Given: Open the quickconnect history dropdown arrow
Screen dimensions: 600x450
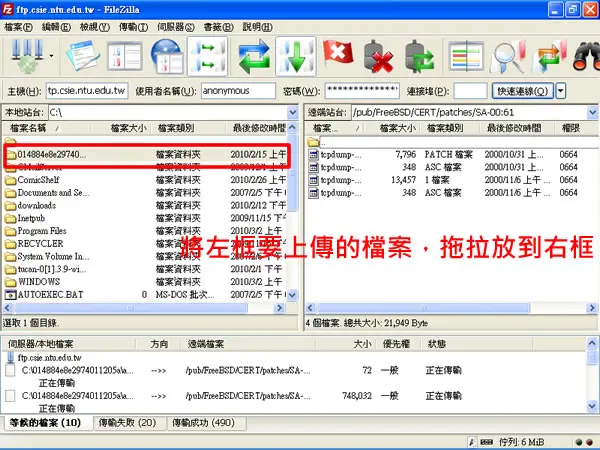Looking at the screenshot, I should (x=561, y=91).
